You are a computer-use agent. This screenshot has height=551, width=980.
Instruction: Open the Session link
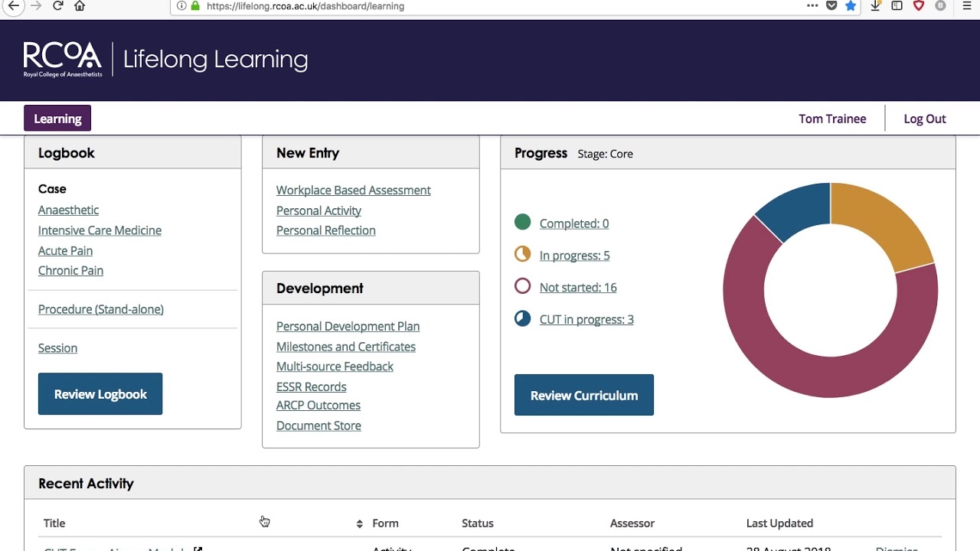(57, 347)
